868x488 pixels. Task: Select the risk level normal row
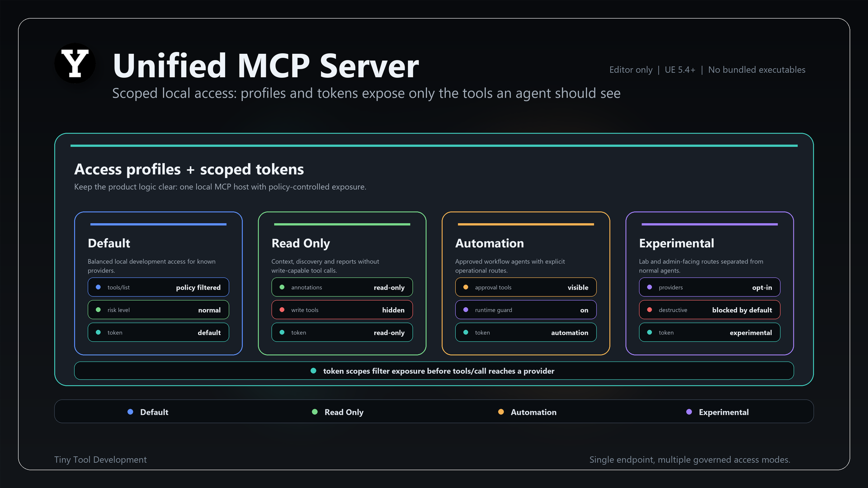tap(158, 310)
